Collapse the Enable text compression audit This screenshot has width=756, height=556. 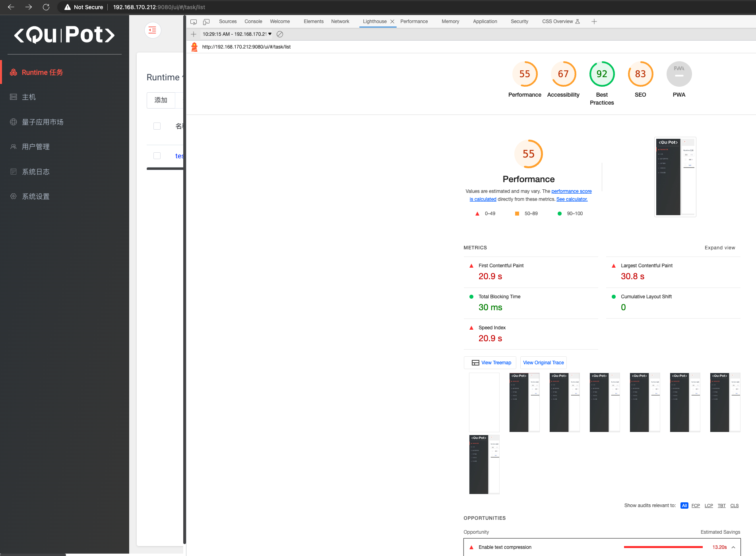[733, 547]
